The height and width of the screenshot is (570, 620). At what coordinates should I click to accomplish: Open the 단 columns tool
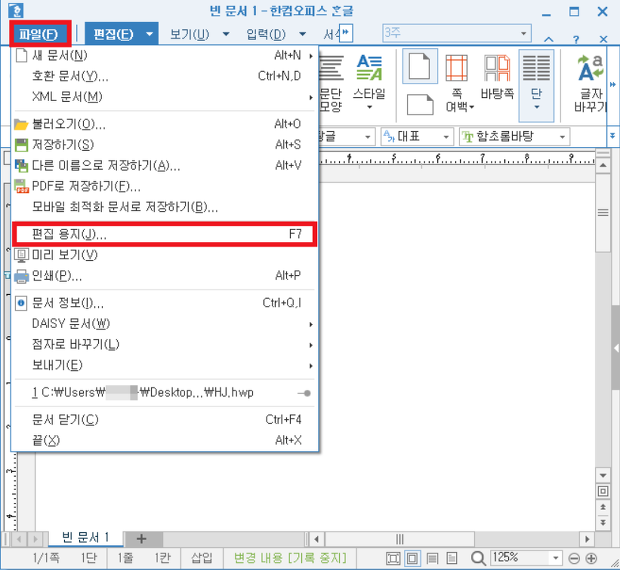click(x=536, y=85)
